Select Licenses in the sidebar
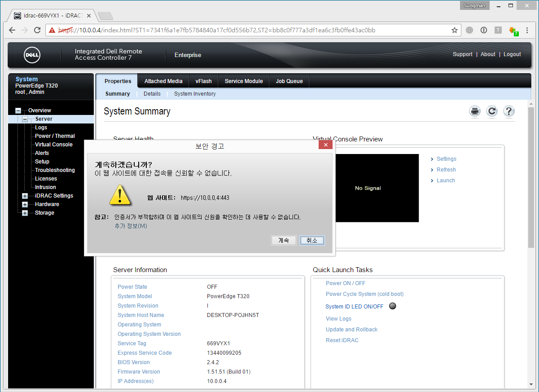Screen dimensions: 539x392 46,179
